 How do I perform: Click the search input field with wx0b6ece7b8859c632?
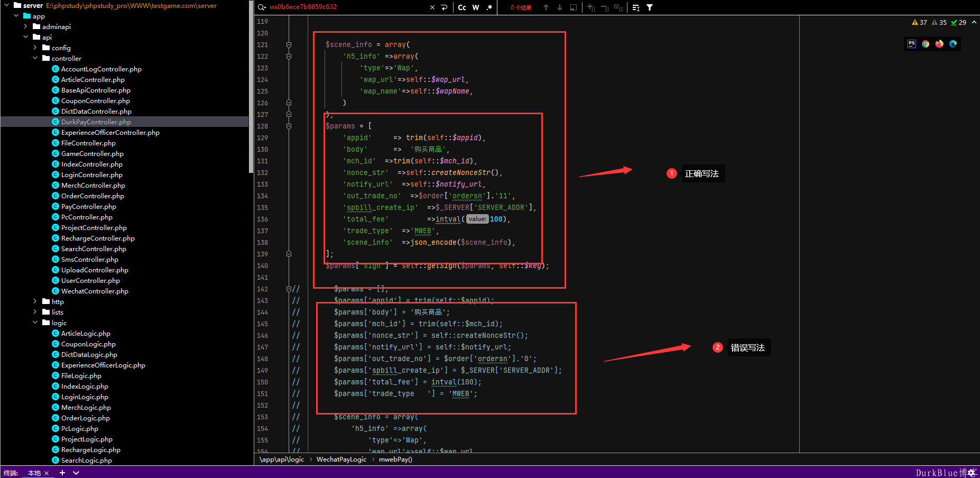pyautogui.click(x=346, y=7)
